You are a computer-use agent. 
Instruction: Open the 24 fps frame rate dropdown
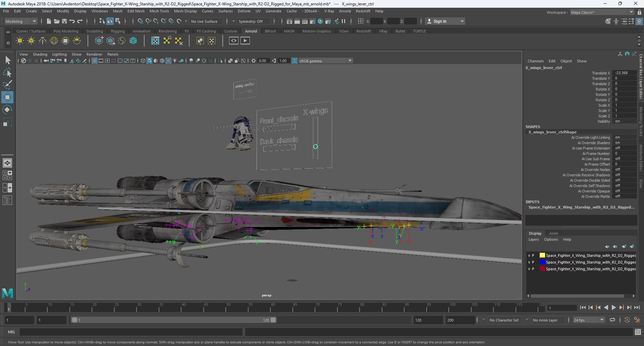[x=589, y=320]
